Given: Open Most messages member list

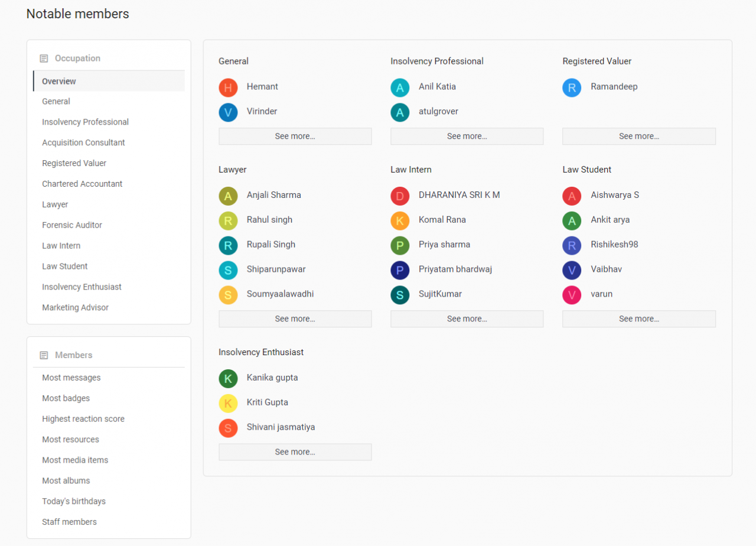Looking at the screenshot, I should tap(71, 378).
